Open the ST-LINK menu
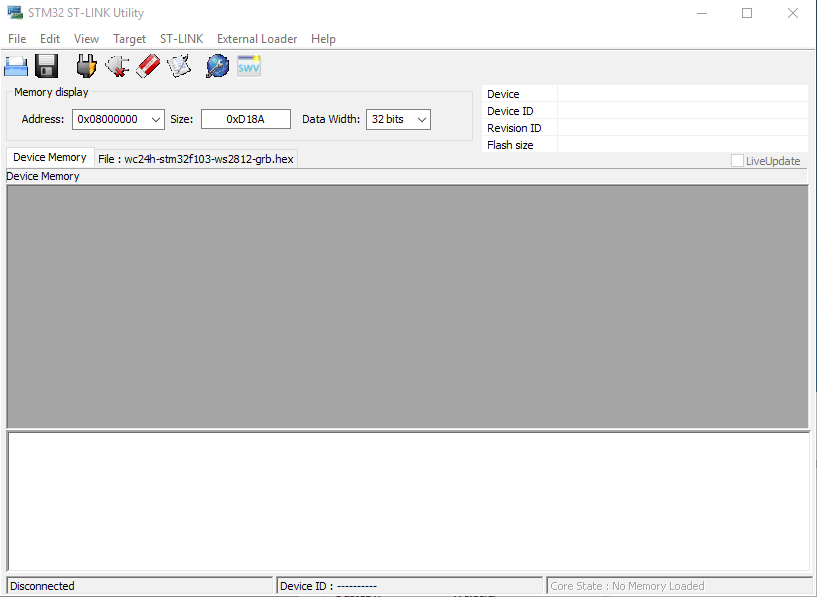 pos(181,39)
